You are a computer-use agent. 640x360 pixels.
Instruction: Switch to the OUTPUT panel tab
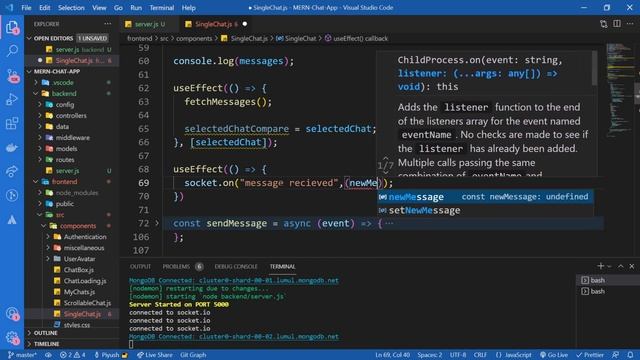[140, 267]
